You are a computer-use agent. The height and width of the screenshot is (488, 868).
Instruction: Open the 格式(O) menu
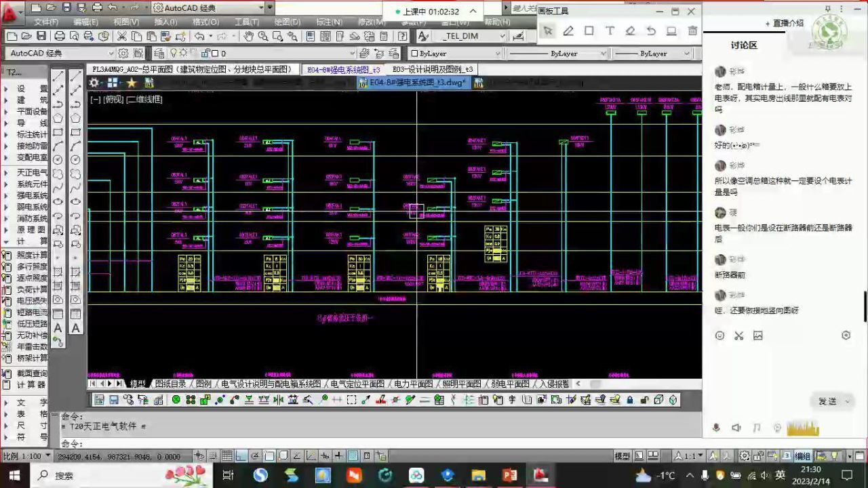[x=206, y=22]
